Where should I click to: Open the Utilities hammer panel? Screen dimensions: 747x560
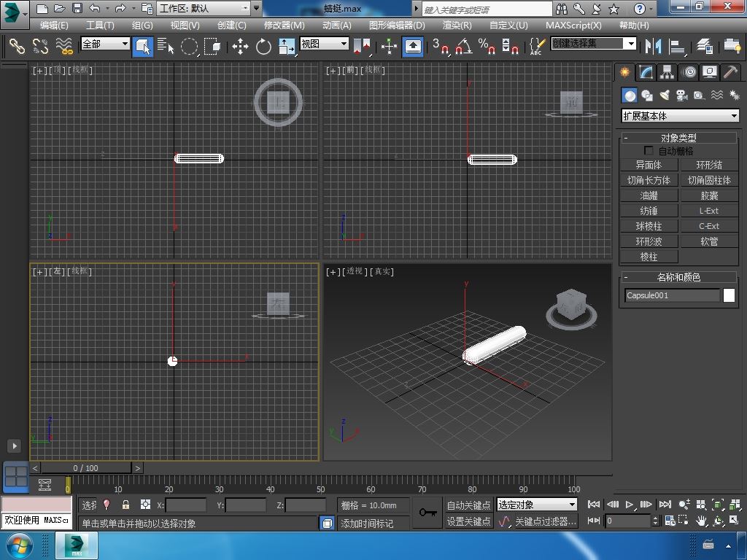[730, 72]
